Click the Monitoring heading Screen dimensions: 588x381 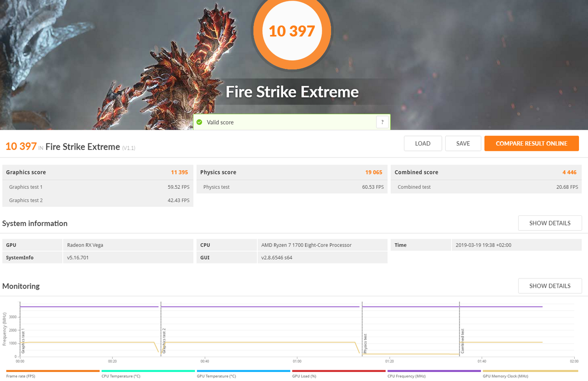click(x=21, y=286)
